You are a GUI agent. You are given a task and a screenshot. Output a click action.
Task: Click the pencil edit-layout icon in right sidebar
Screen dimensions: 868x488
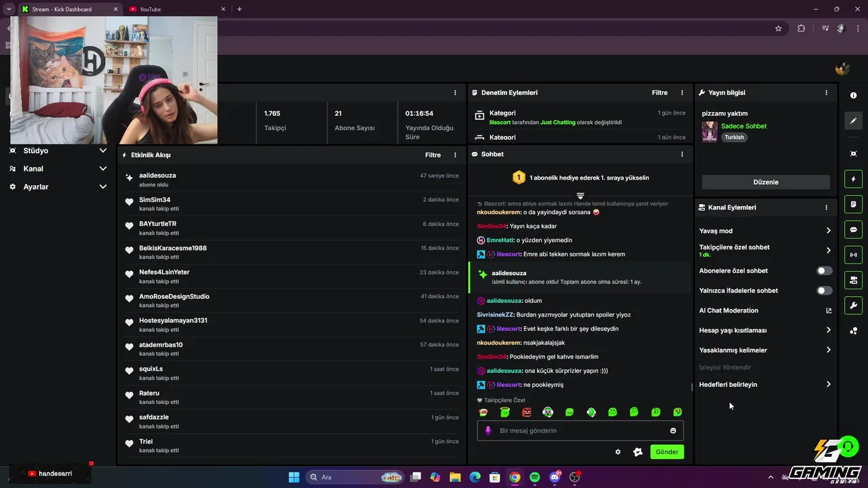click(853, 121)
